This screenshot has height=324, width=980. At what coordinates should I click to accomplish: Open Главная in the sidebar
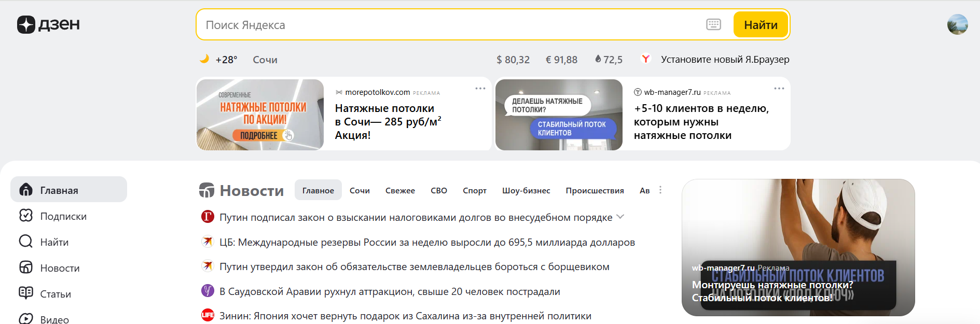pos(68,189)
